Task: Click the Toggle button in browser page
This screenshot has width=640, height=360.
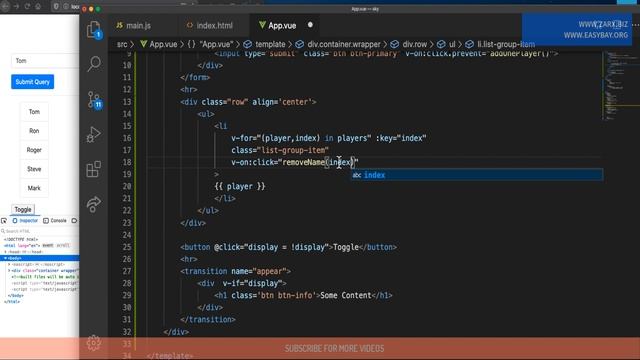Action: pyautogui.click(x=23, y=209)
